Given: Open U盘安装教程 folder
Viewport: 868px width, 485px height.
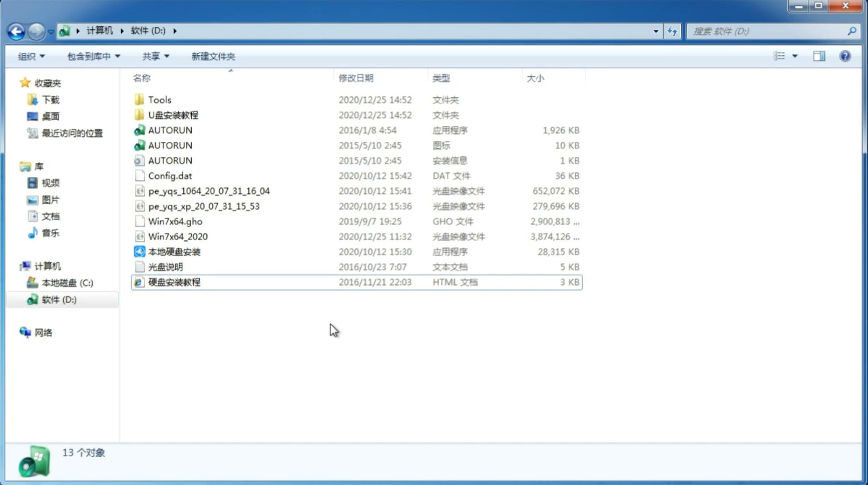Looking at the screenshot, I should pyautogui.click(x=173, y=115).
